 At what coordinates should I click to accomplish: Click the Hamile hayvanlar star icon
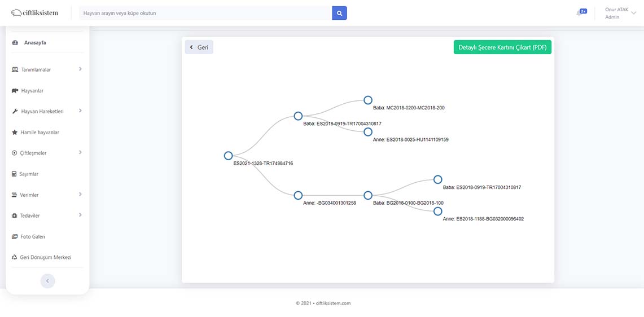pyautogui.click(x=15, y=132)
